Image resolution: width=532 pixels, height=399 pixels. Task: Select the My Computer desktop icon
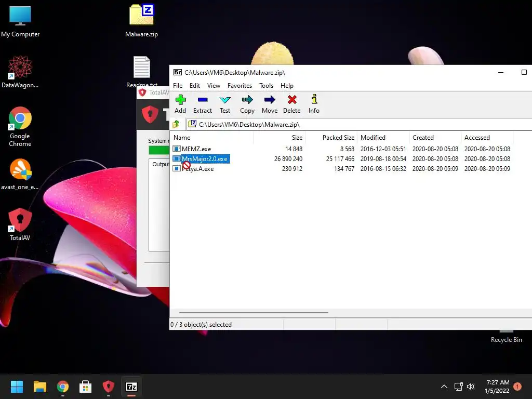click(20, 21)
